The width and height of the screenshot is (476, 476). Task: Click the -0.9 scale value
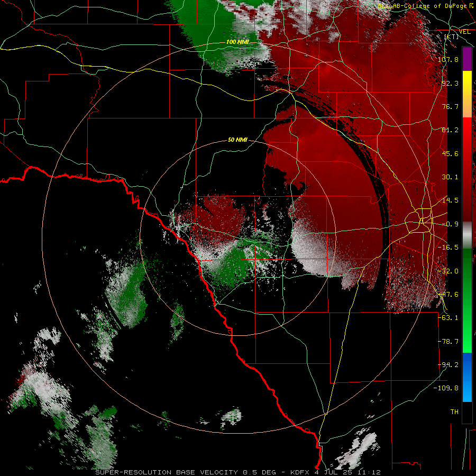(x=450, y=224)
